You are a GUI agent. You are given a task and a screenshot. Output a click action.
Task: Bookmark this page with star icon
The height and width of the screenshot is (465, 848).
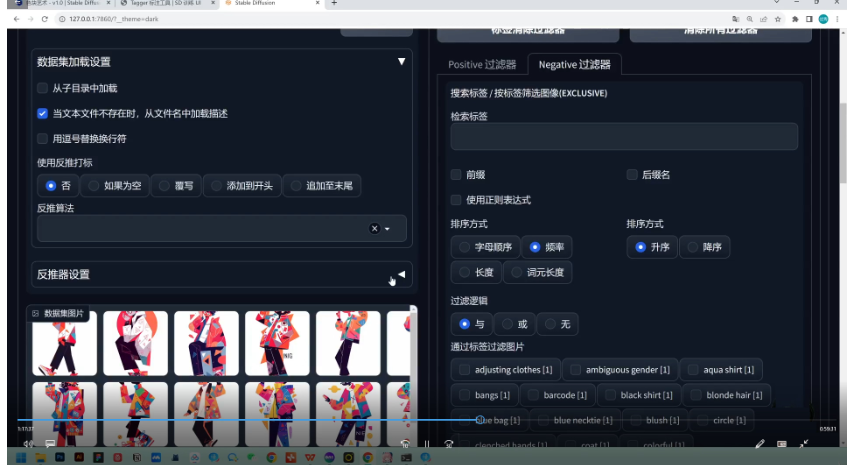(x=778, y=19)
